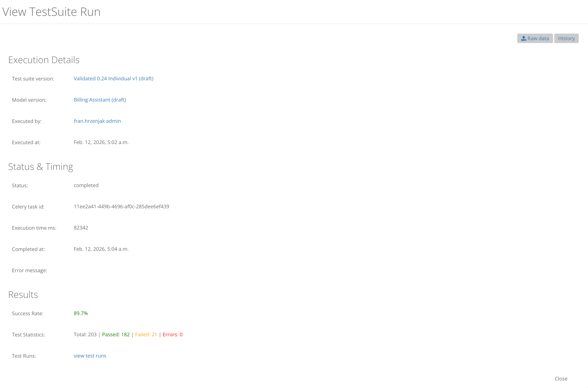Click the Results section heading
This screenshot has height=388, width=588.
click(x=23, y=294)
